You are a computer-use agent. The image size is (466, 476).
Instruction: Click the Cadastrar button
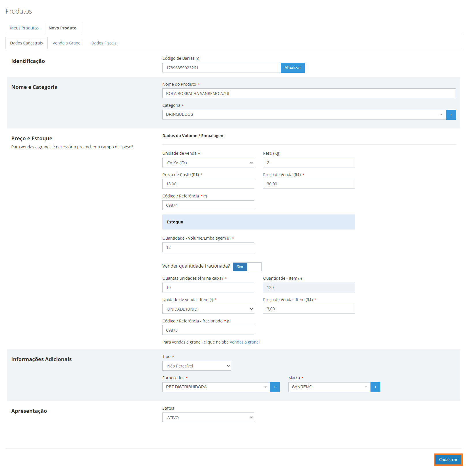click(448, 460)
